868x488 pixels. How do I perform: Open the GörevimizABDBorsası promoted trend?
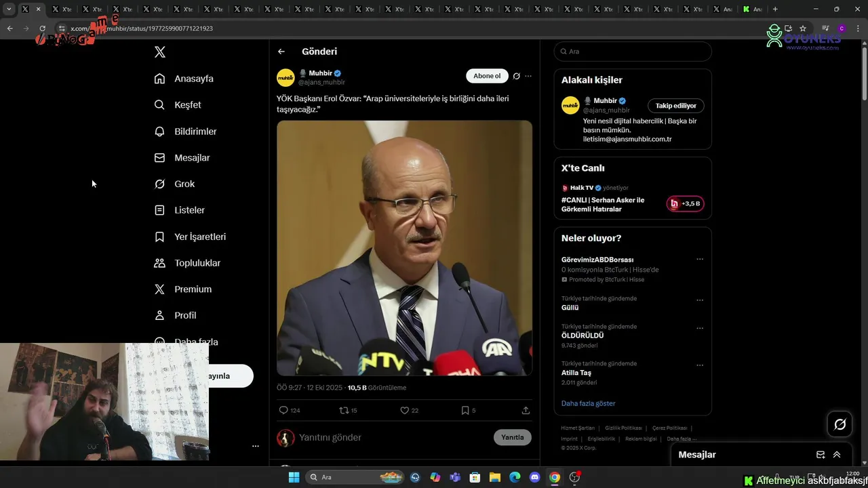point(597,260)
